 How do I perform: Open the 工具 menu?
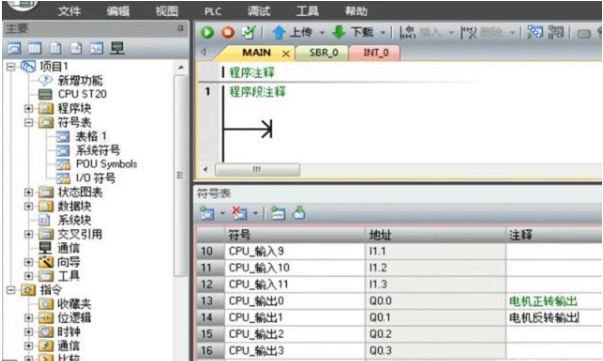[x=307, y=11]
